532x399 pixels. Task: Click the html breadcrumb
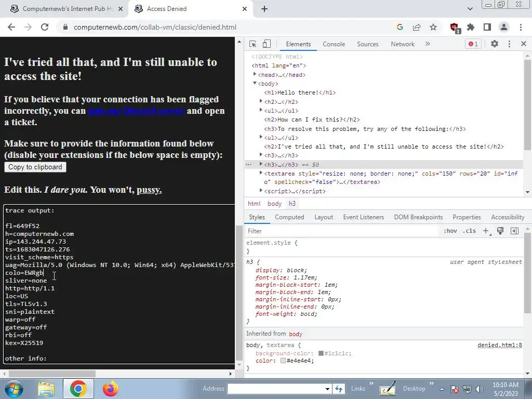(254, 204)
